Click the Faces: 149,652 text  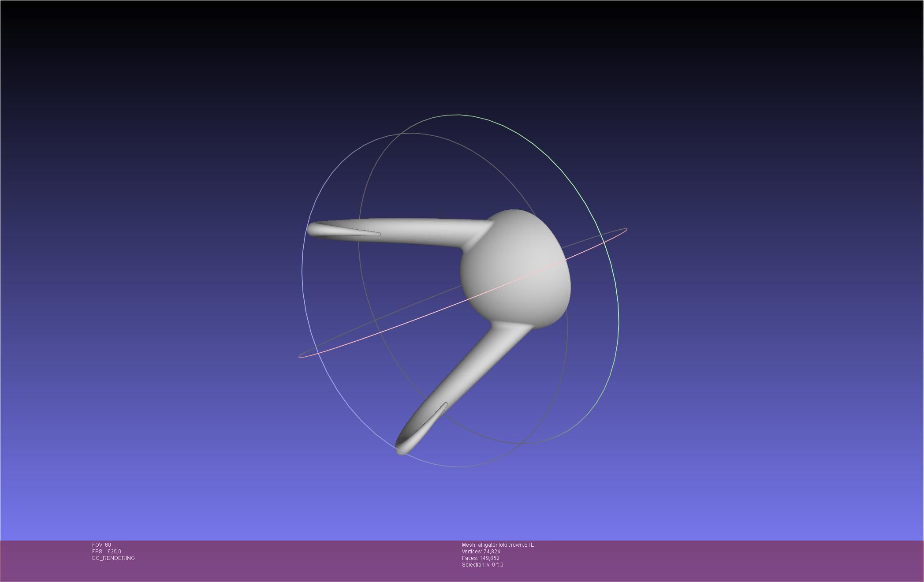pos(481,558)
